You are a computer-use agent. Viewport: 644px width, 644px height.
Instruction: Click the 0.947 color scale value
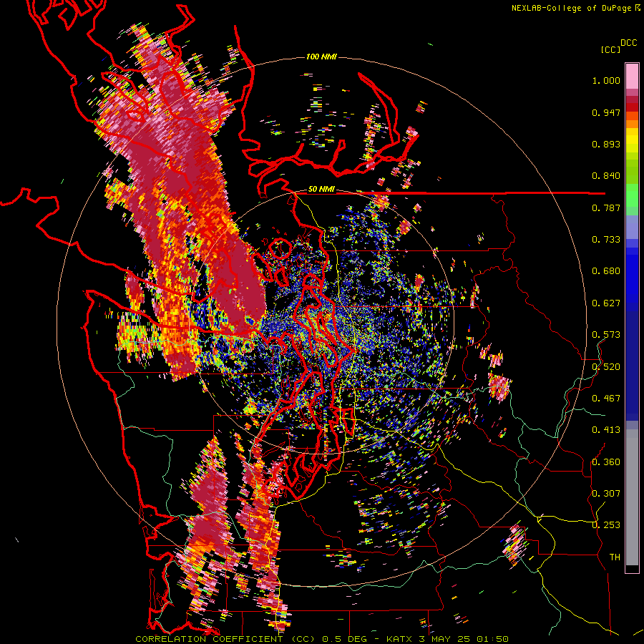606,112
